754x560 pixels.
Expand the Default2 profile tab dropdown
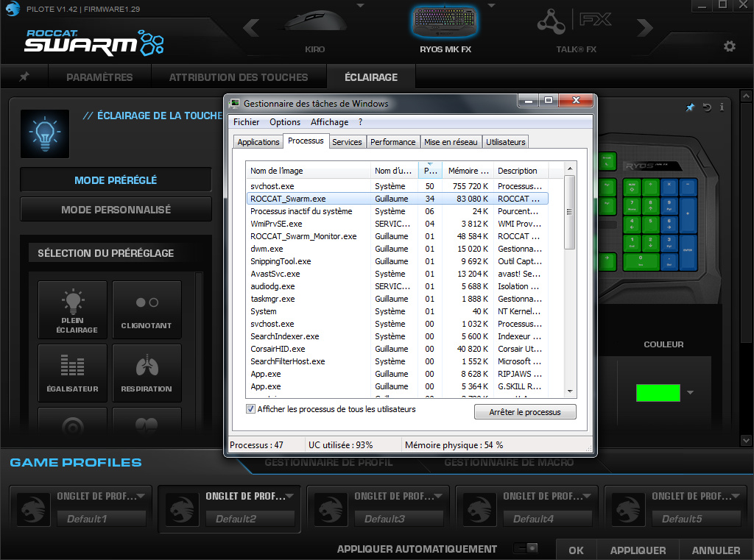(289, 496)
